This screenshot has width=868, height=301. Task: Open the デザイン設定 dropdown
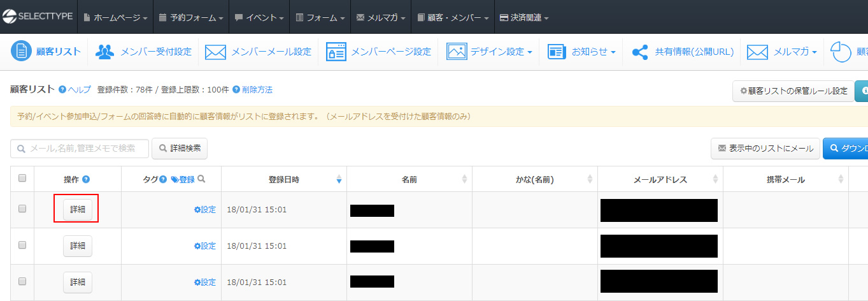(x=501, y=52)
